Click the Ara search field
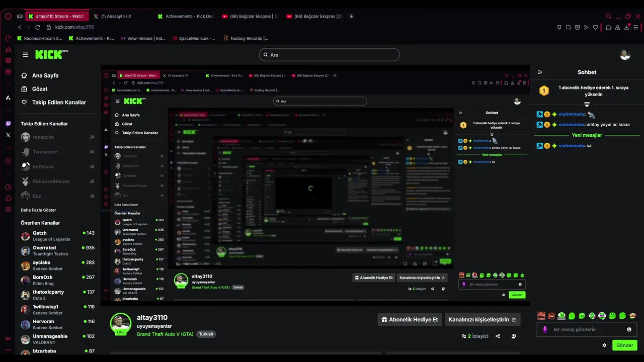Viewport: 644px width, 362px height. click(x=329, y=55)
